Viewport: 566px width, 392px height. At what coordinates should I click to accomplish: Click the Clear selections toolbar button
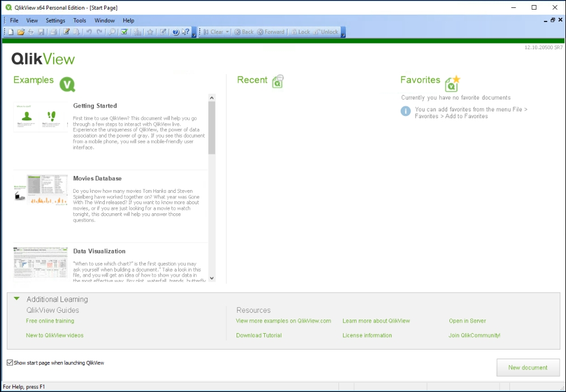tap(213, 32)
